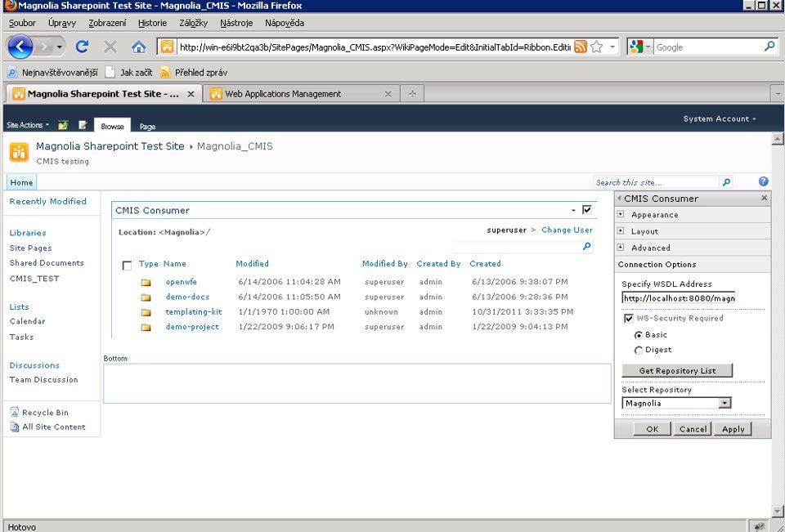Screen dimensions: 785x532
Task: Open the address bar URL dropdown arrow
Action: [612, 47]
